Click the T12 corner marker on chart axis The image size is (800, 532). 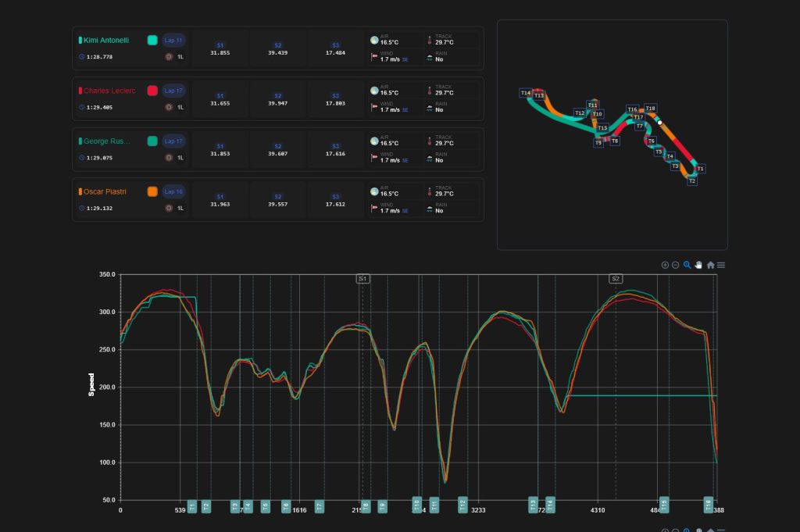click(462, 505)
